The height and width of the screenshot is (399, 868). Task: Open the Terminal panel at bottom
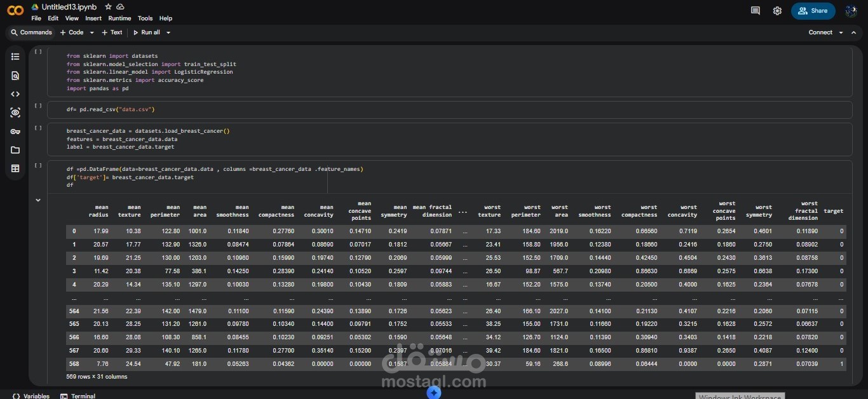click(78, 396)
